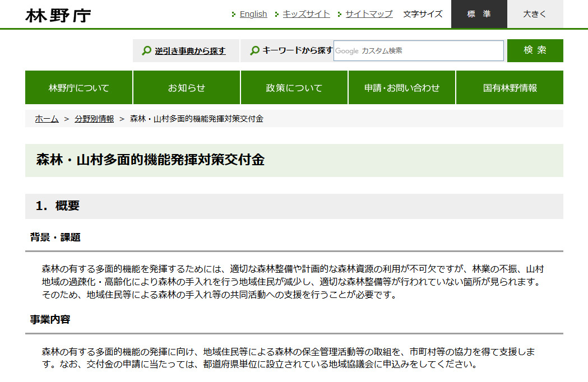The image size is (588, 382).
Task: Switch text size to 大きく
Action: tap(535, 14)
